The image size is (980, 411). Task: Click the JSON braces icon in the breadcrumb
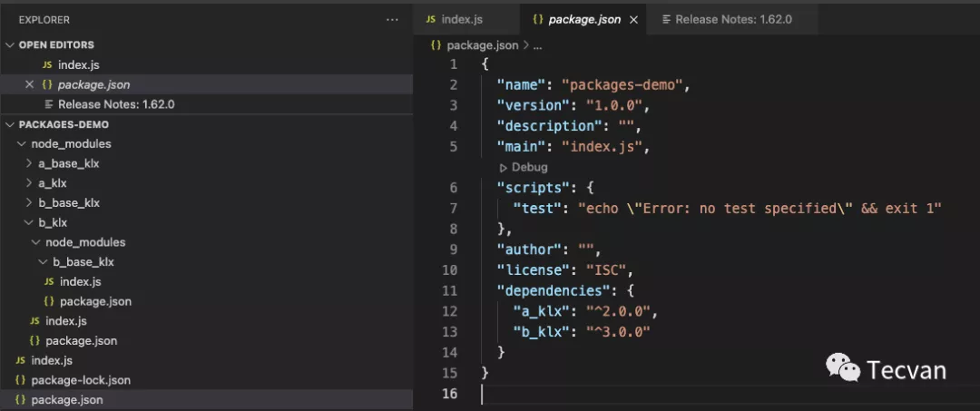(x=436, y=44)
